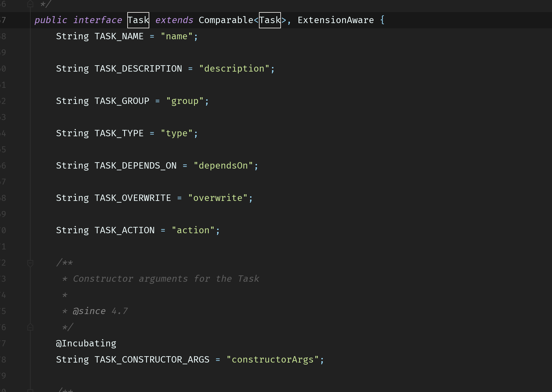Click the String type before TASK_CONSTRUCTOR_ARGS
The width and height of the screenshot is (552, 392).
click(72, 360)
